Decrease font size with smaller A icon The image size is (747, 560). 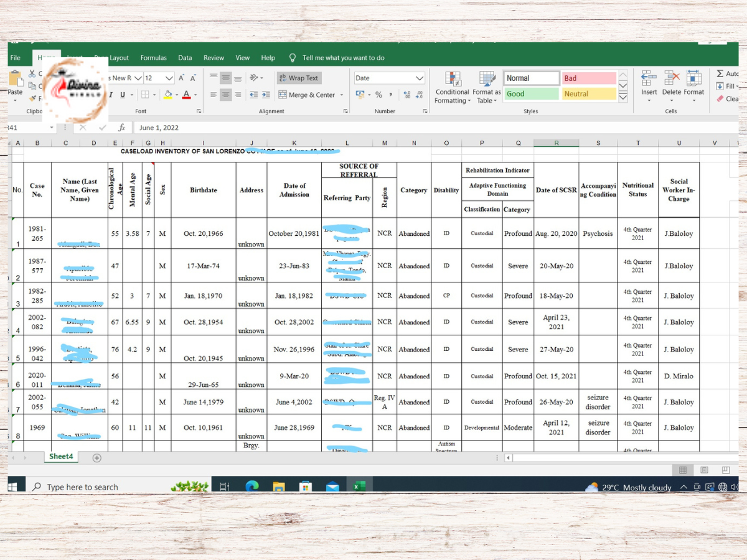tap(193, 78)
